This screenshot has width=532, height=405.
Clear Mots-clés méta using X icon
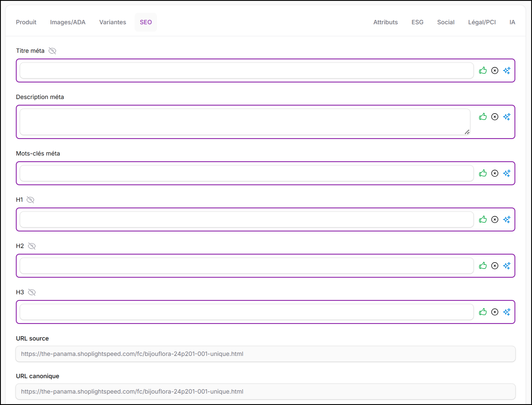(495, 173)
